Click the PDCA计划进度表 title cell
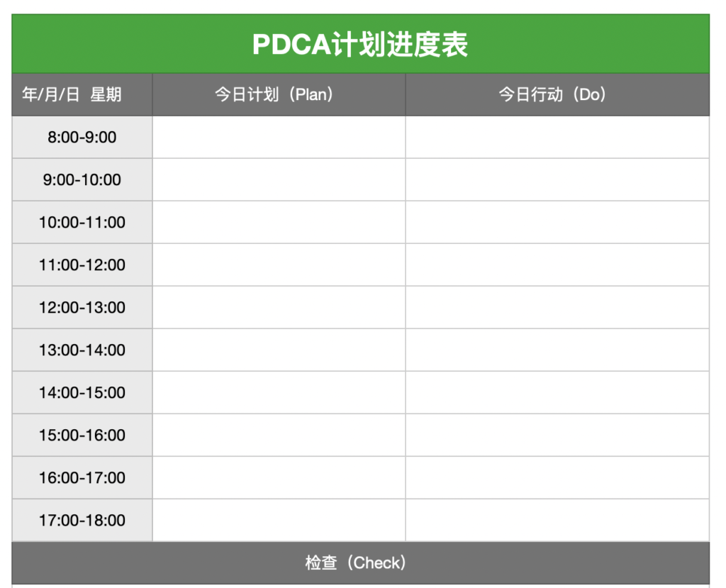Screen dimensions: 726x588 [x=360, y=45]
